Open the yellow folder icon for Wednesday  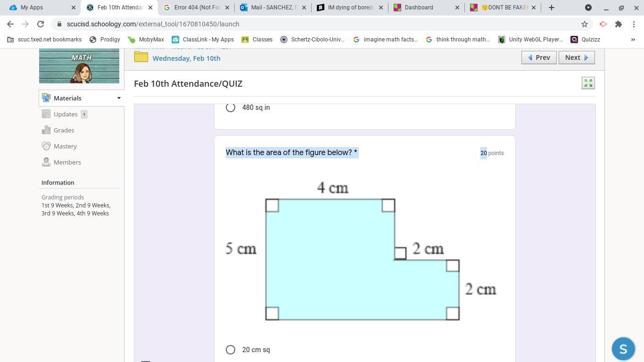pos(141,57)
